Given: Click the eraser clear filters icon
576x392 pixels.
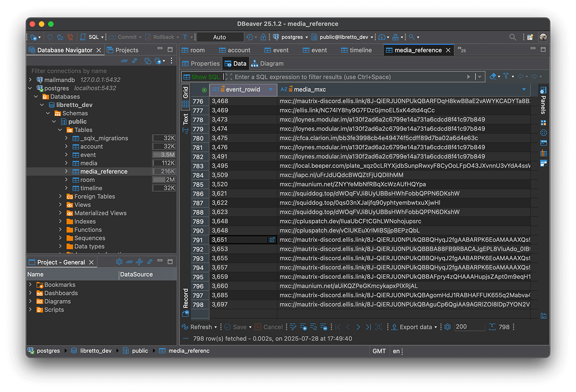Looking at the screenshot, I should point(493,76).
